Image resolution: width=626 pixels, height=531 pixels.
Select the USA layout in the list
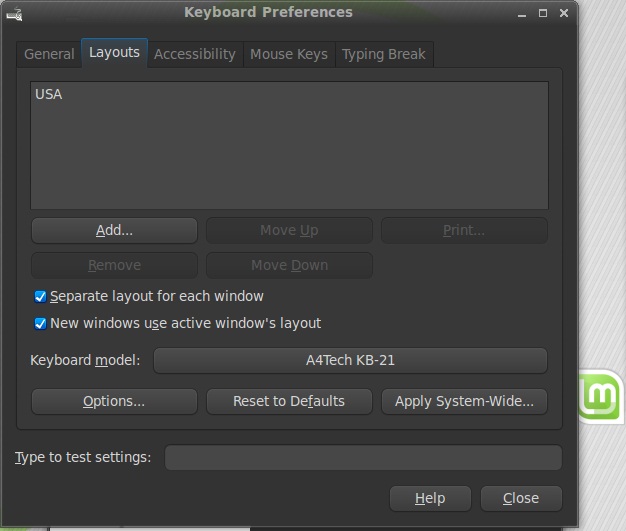pyautogui.click(x=49, y=94)
